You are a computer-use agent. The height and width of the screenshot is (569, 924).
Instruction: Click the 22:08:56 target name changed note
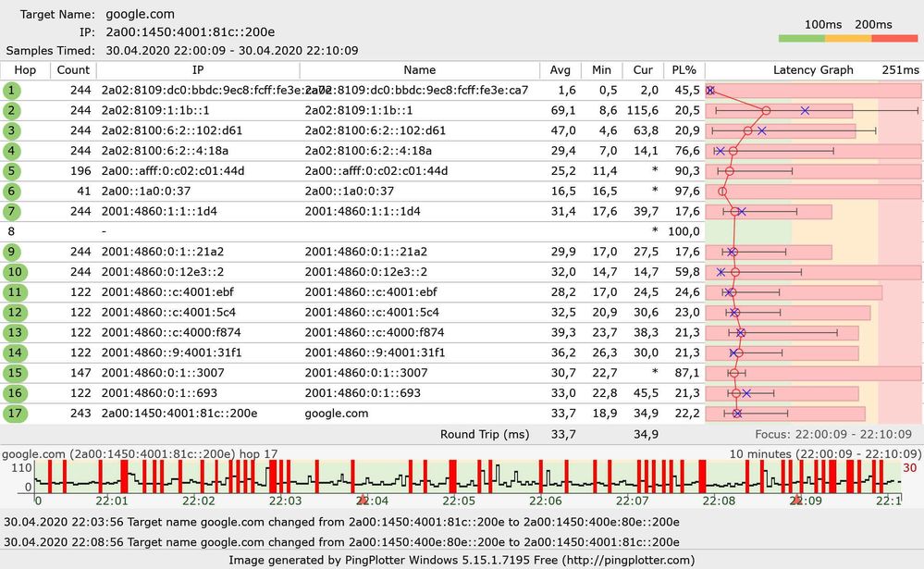click(x=342, y=542)
